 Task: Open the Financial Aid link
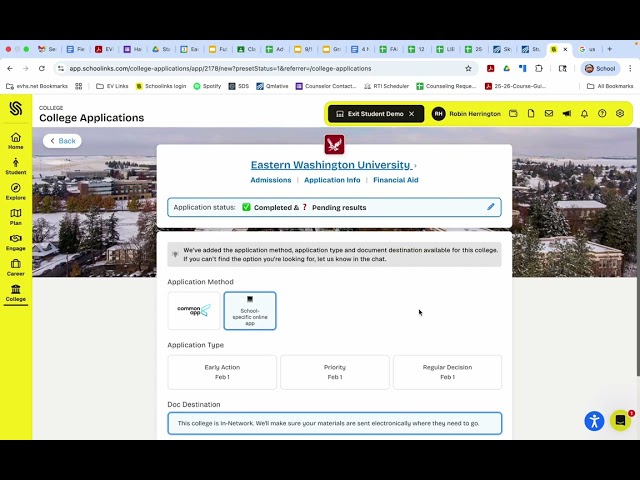tap(396, 180)
